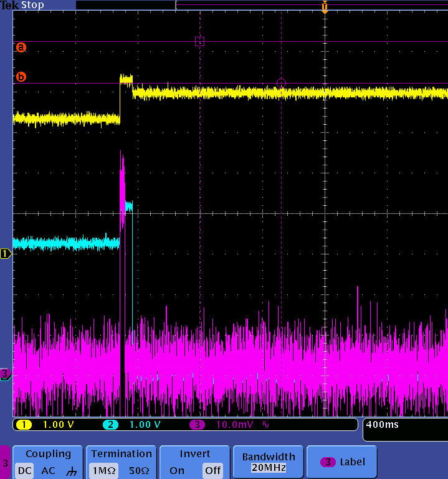Click the Stop acquisition status text
The image size is (448, 479).
pyautogui.click(x=32, y=5)
